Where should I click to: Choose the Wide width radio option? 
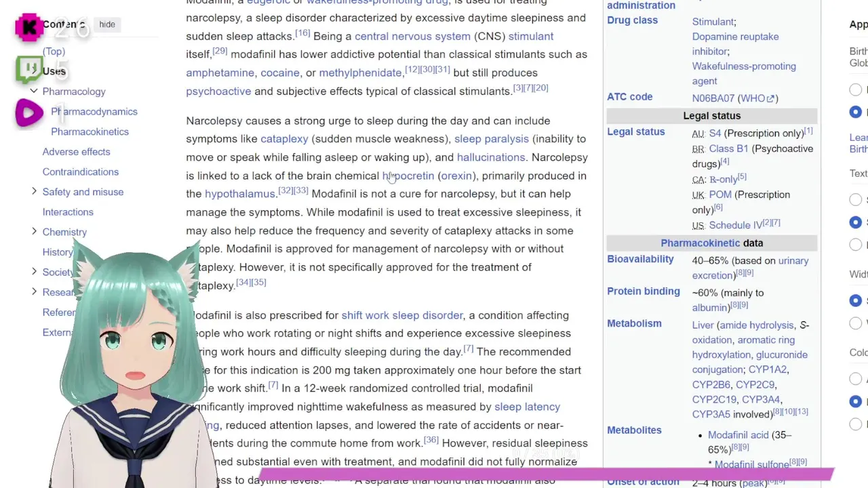[x=856, y=323]
